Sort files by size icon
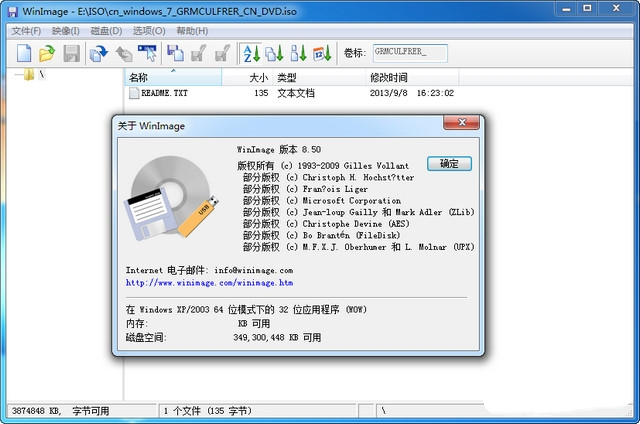Image resolution: width=640 pixels, height=424 pixels. click(x=298, y=53)
